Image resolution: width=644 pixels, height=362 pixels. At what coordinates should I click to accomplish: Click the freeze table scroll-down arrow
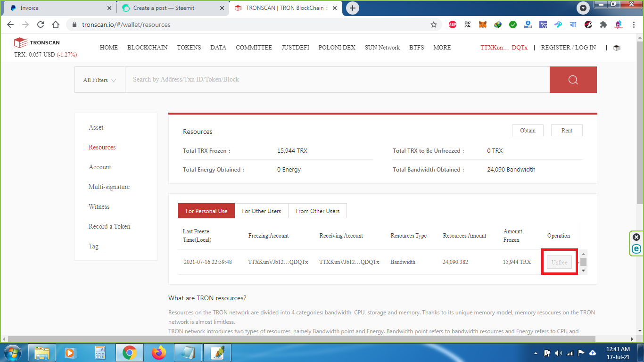pyautogui.click(x=584, y=271)
